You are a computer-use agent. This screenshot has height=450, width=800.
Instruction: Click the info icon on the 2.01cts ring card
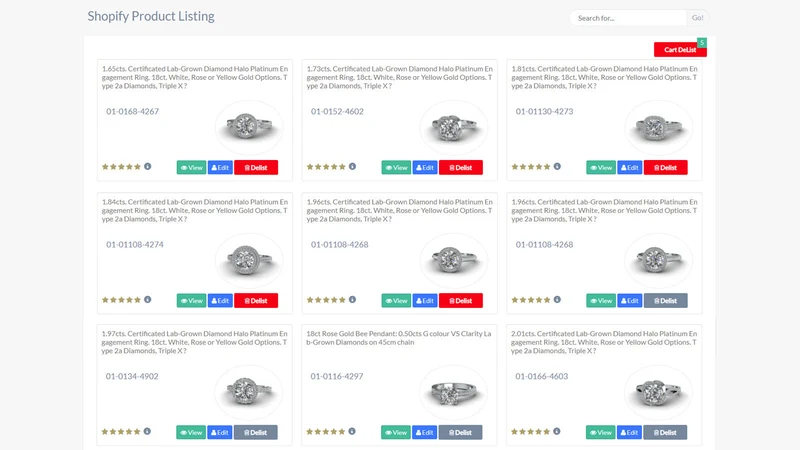click(x=557, y=431)
